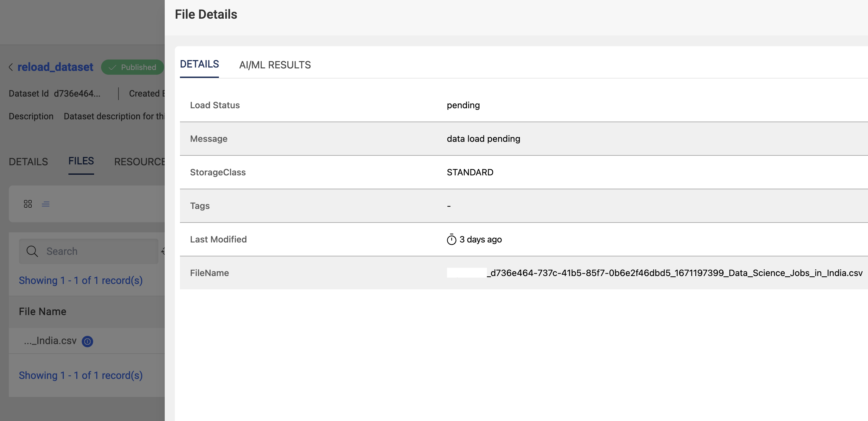The height and width of the screenshot is (421, 868).
Task: Click the reload_dataset link
Action: click(x=55, y=66)
